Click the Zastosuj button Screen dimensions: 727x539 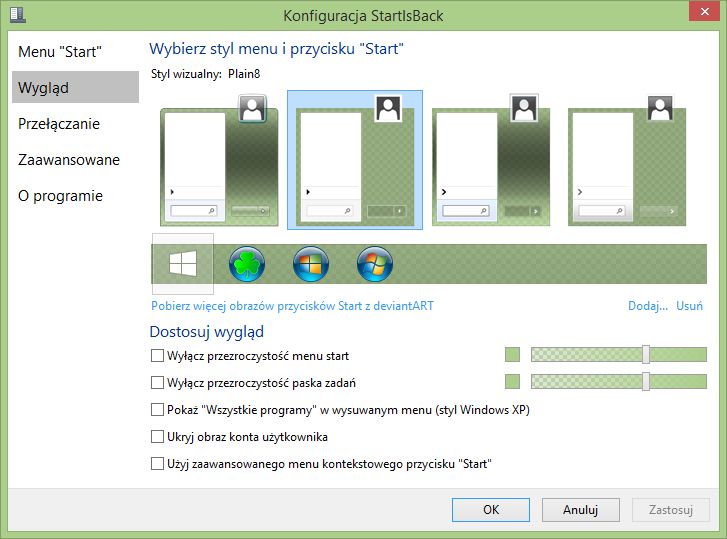[x=670, y=510]
